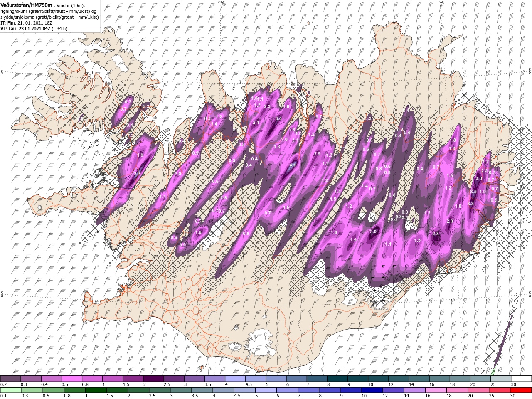This screenshot has height=399, width=532.
Task: Click the '(+34 h)' forecast offset text
Action: 60,29
